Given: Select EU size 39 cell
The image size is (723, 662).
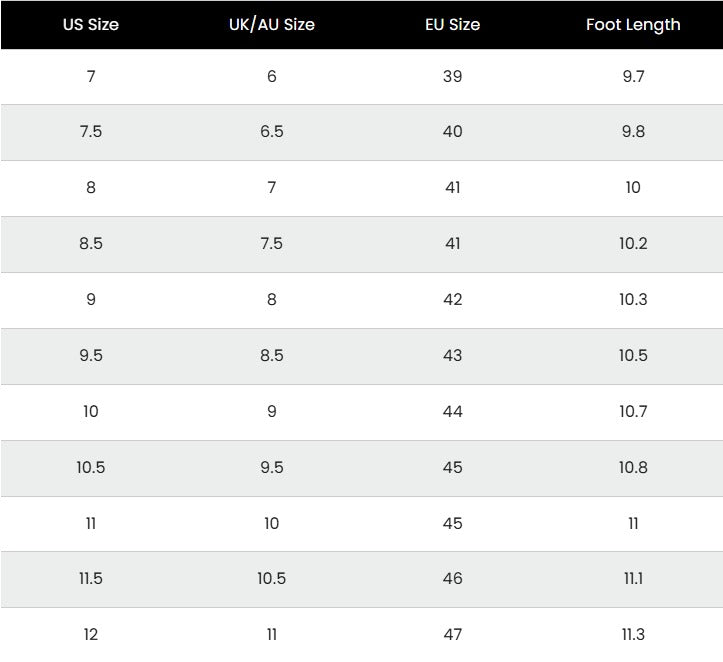Looking at the screenshot, I should 452,76.
